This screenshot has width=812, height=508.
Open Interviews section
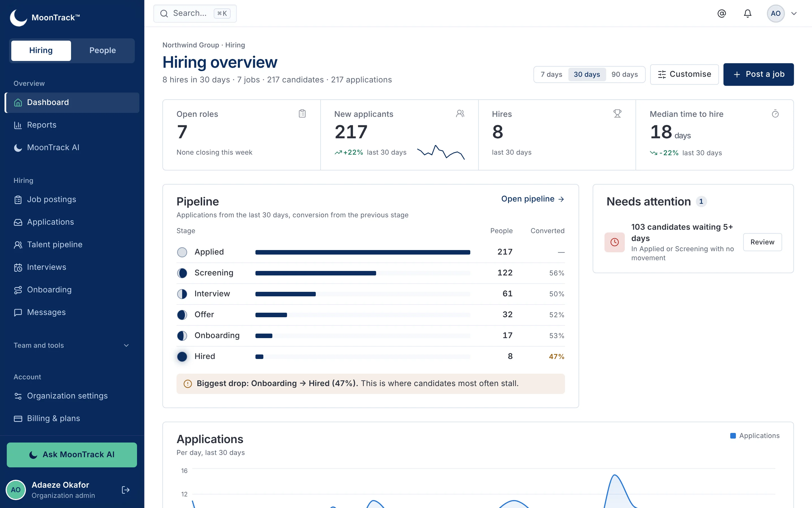tap(72, 267)
